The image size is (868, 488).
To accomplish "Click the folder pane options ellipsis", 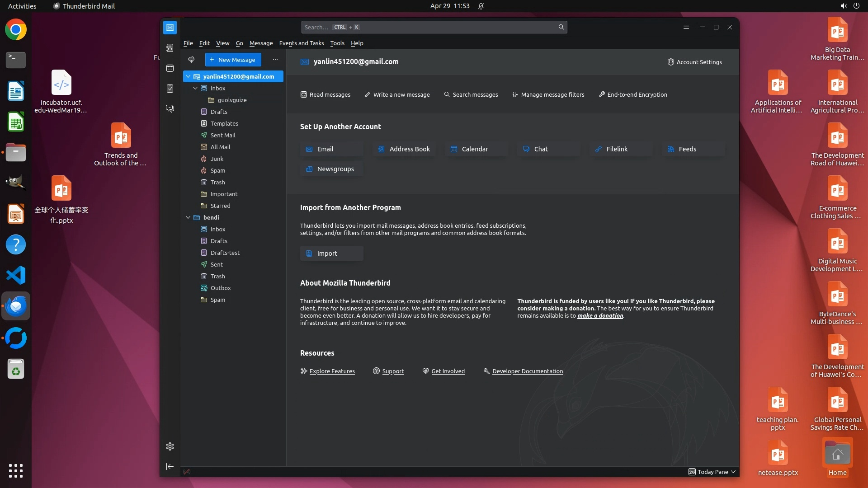I will point(275,60).
